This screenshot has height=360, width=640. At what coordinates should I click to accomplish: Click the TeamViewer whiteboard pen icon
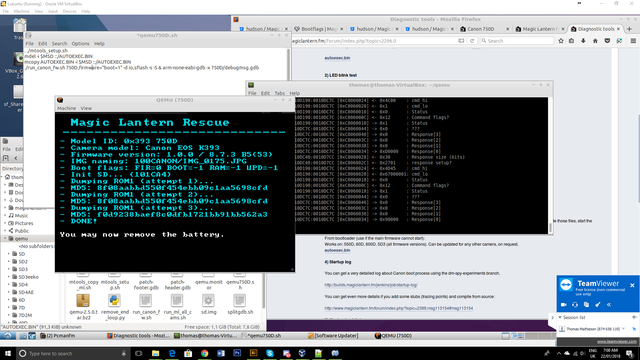[x=598, y=304]
